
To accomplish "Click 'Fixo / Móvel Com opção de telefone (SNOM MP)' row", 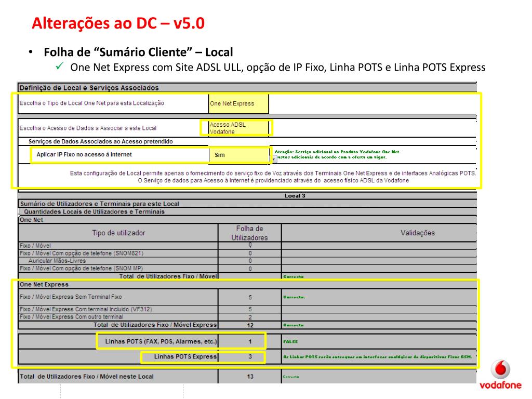I will pos(81,269).
